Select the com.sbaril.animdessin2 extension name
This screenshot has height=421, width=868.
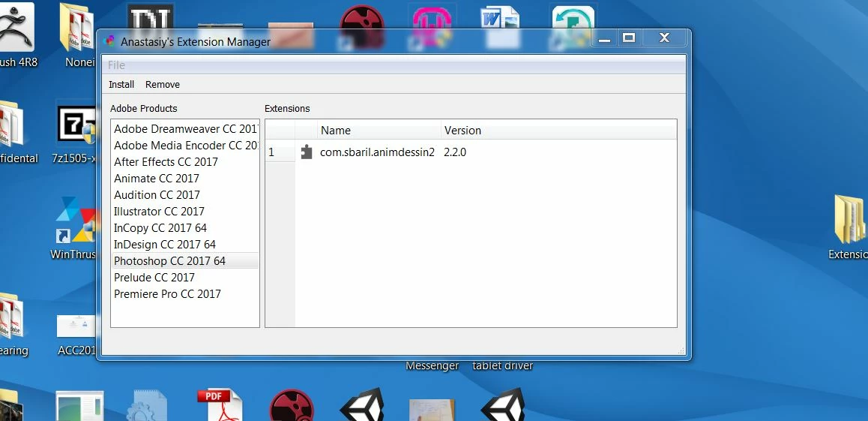pos(378,152)
